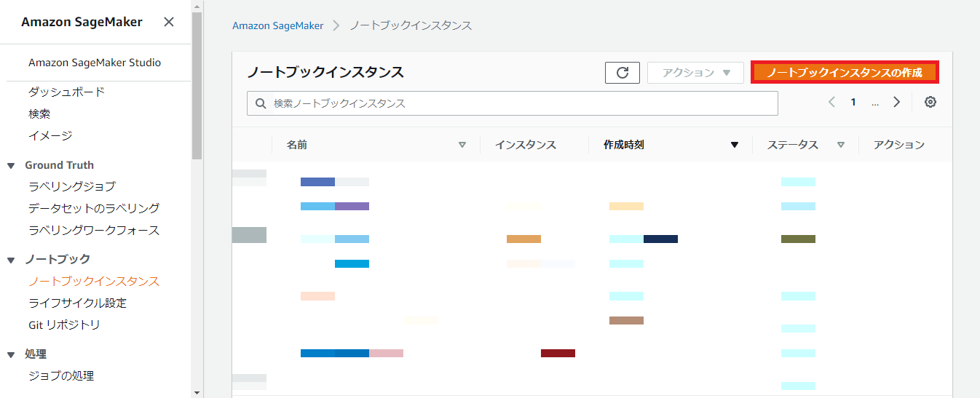Collapse the Ground Truth section

coord(11,165)
